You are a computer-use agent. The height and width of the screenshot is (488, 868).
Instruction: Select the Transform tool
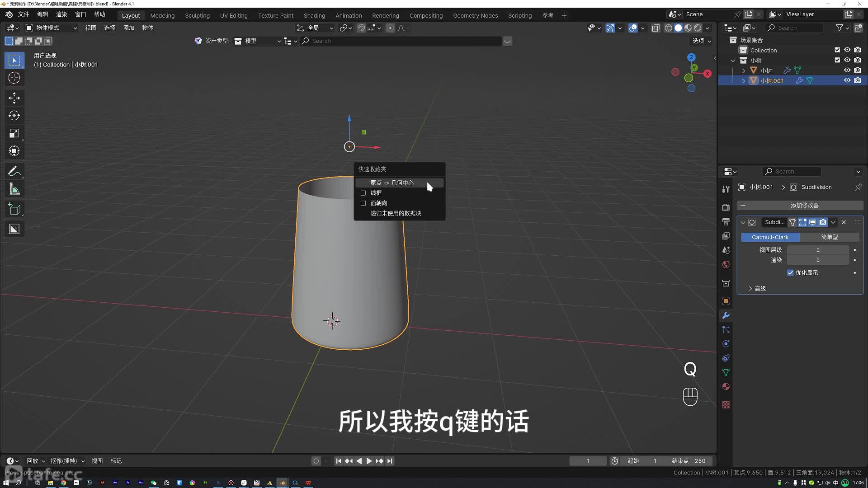click(x=14, y=151)
